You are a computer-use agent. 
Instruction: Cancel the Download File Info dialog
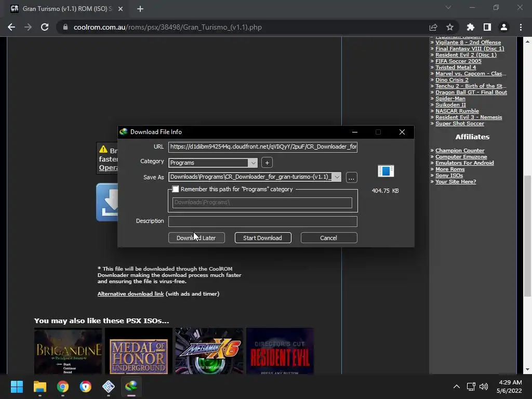(x=329, y=238)
